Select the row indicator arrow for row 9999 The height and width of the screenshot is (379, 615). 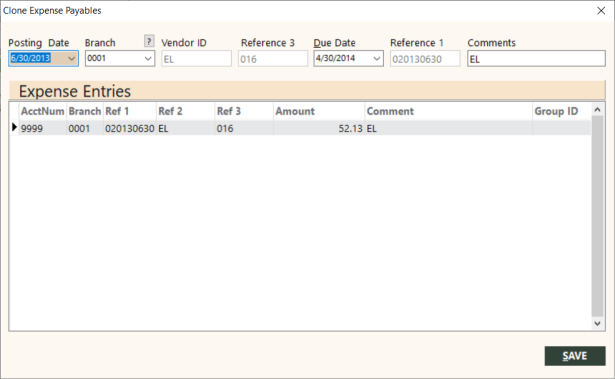(x=14, y=128)
